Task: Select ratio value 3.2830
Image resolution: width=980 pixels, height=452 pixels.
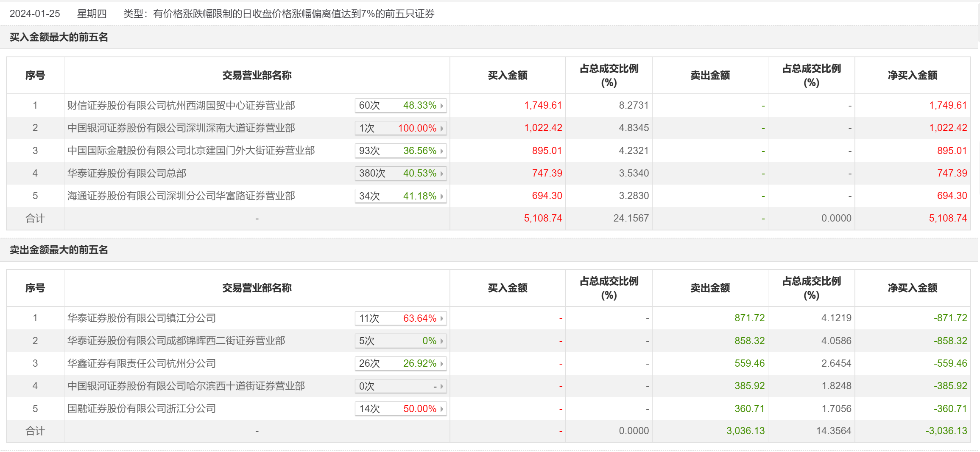Action: (x=634, y=196)
